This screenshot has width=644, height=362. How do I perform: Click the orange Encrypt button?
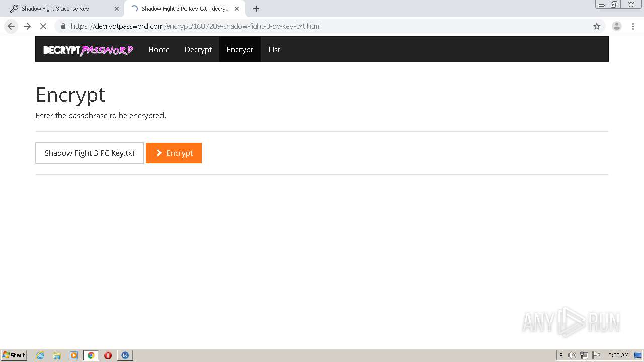(x=174, y=153)
